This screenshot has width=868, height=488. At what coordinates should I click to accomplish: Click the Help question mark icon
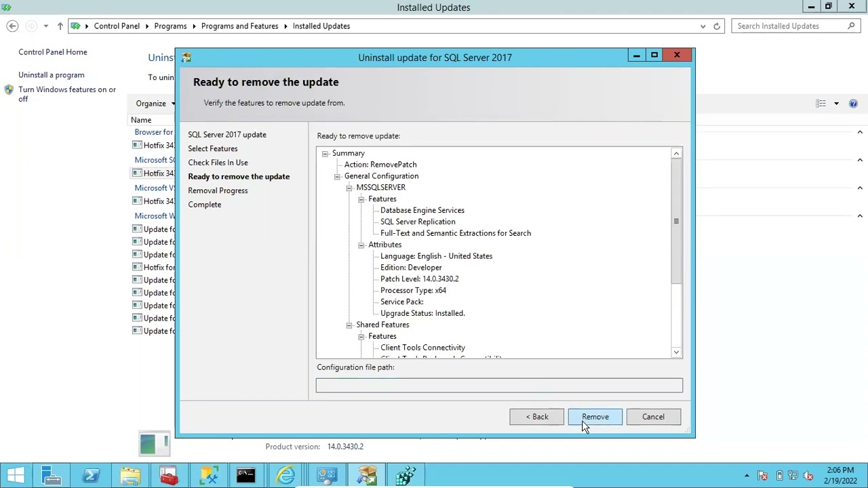click(853, 103)
